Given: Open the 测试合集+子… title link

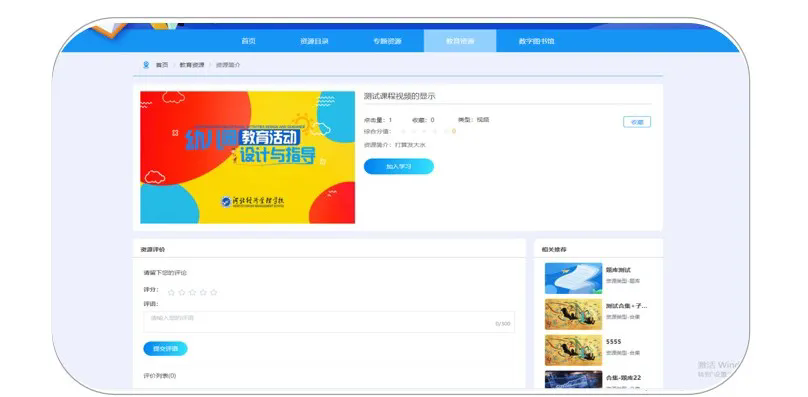Looking at the screenshot, I should [627, 306].
